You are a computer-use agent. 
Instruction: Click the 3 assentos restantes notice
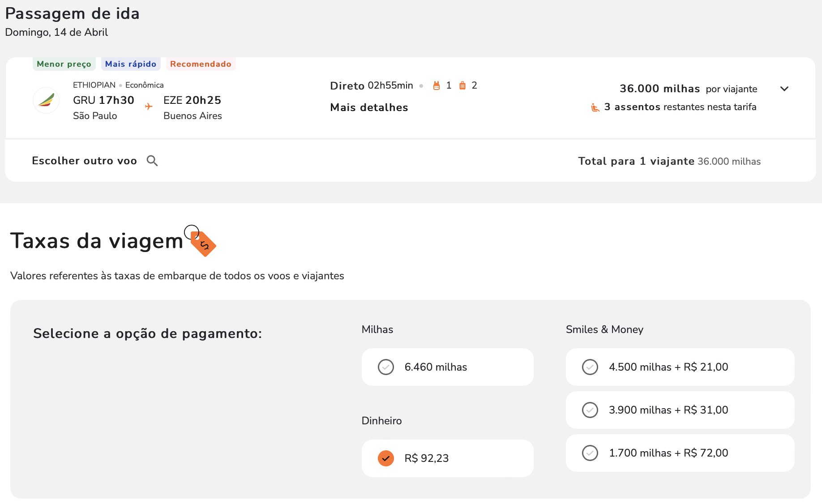(x=680, y=107)
